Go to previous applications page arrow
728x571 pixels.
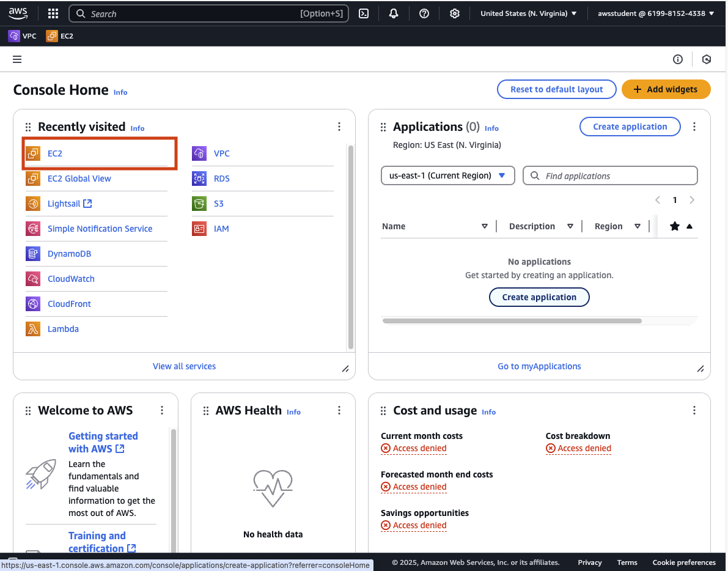point(658,200)
